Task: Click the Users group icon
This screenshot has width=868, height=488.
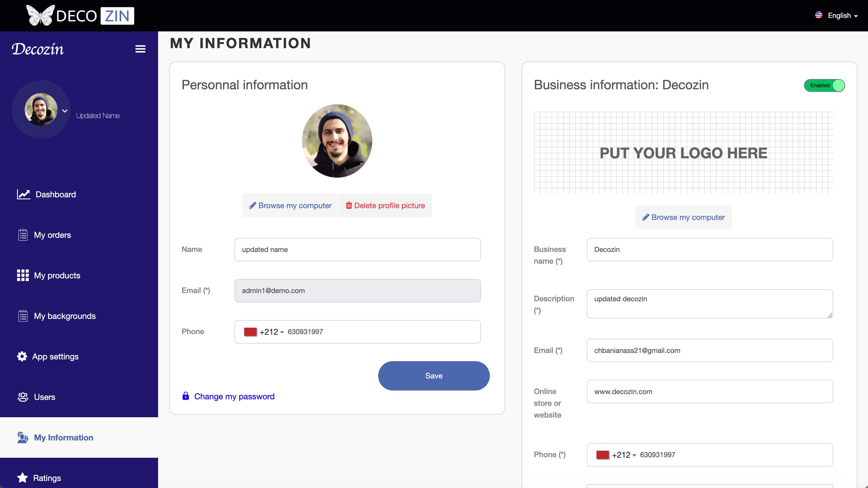Action: (x=23, y=397)
